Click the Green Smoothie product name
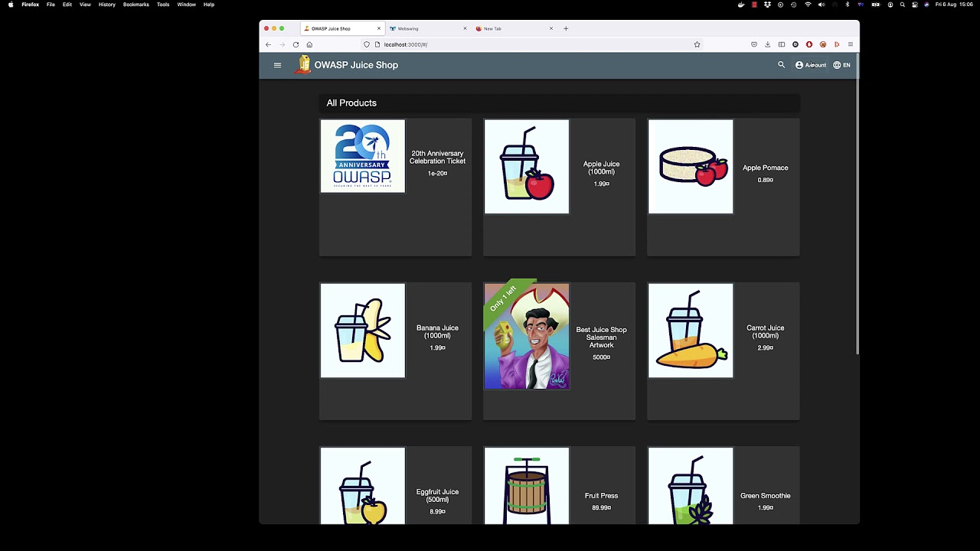The height and width of the screenshot is (551, 980). pos(765,496)
